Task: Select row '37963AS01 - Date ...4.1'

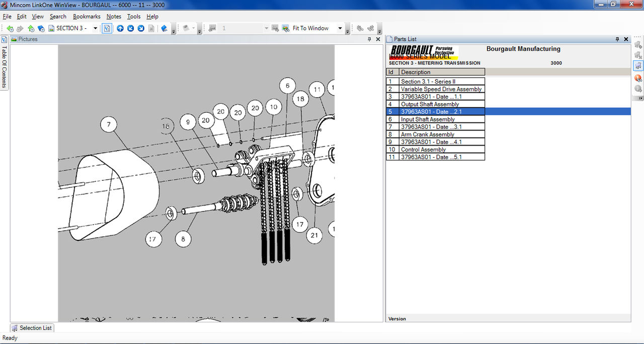Action: coord(436,142)
